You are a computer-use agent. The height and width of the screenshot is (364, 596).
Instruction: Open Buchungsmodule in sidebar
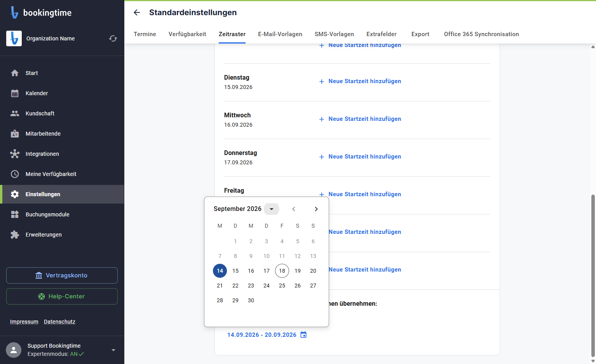pos(62,214)
